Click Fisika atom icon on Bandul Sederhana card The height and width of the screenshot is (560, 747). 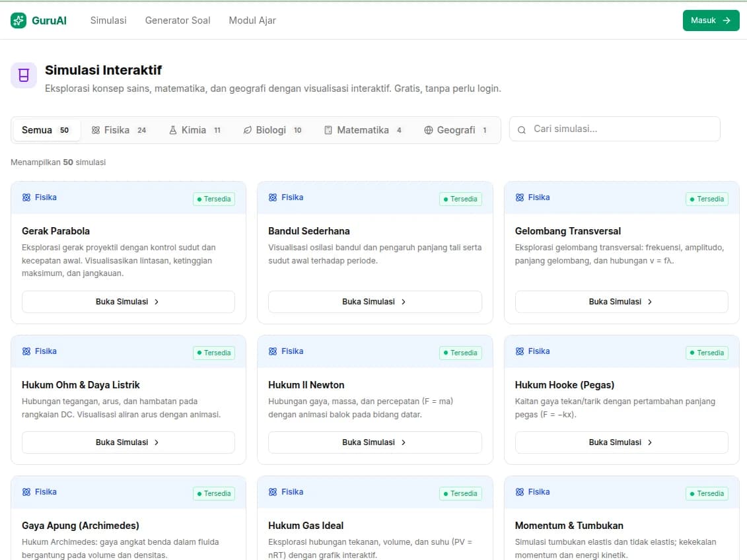[273, 197]
